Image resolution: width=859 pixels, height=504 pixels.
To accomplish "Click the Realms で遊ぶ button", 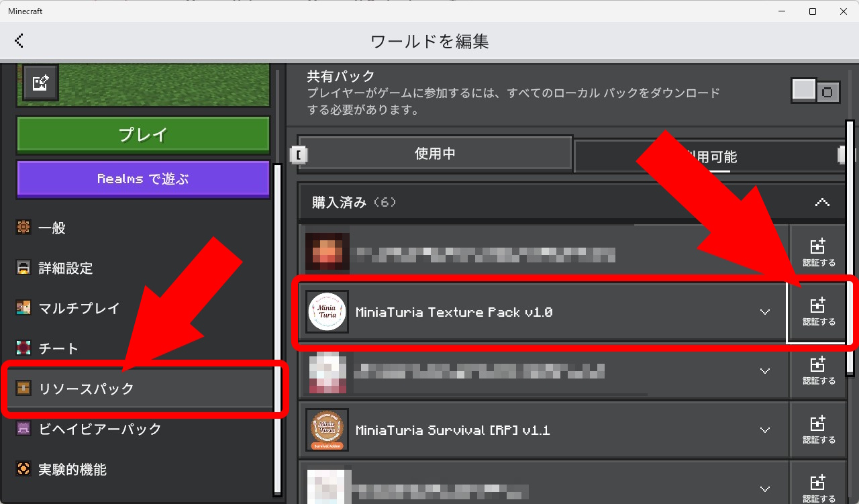I will click(143, 179).
